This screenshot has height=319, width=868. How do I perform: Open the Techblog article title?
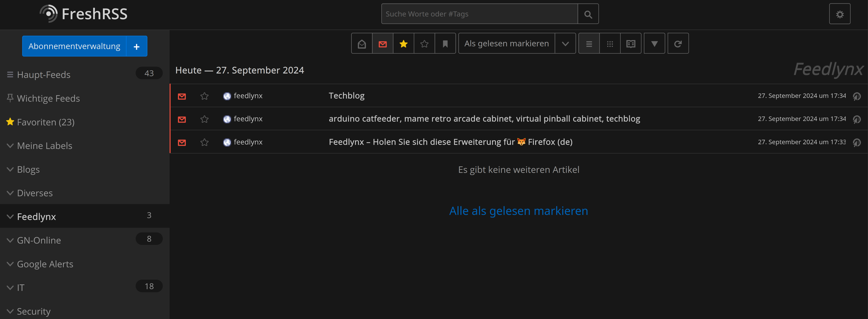tap(346, 96)
